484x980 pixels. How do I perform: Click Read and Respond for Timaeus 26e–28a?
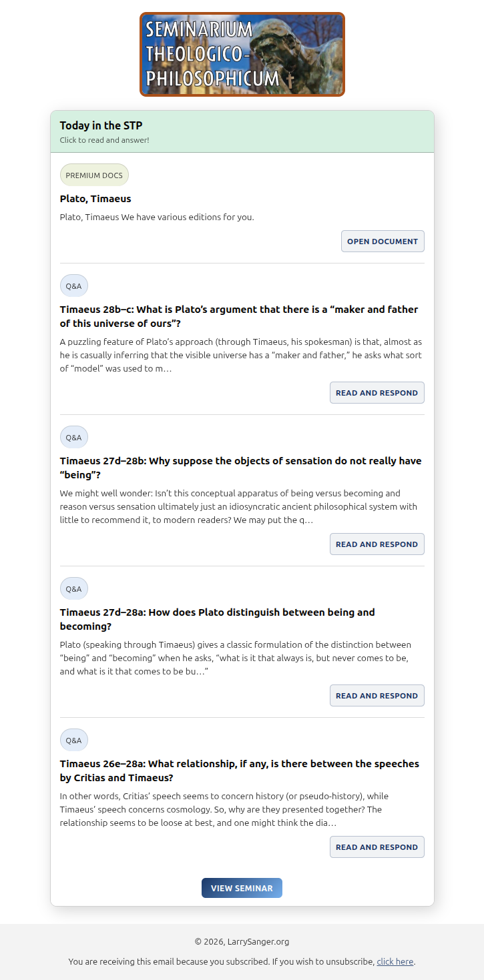(x=377, y=847)
